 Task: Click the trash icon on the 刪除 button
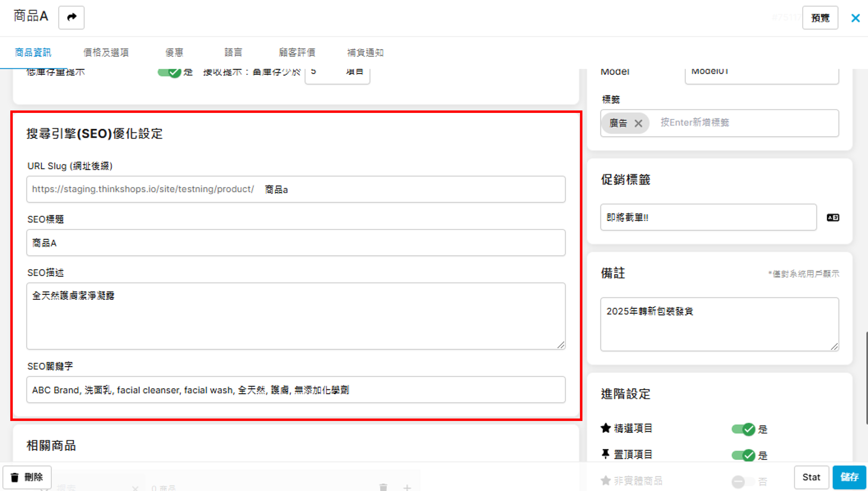[x=14, y=477]
